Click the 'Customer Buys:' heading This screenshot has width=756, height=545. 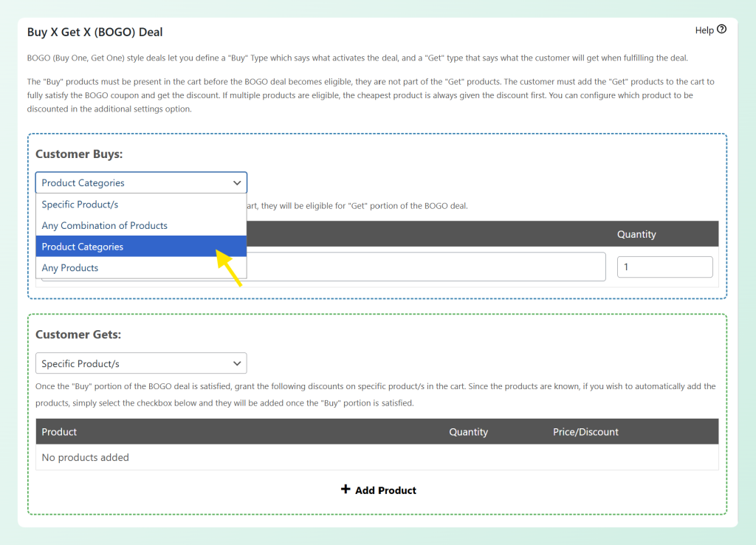click(x=79, y=154)
